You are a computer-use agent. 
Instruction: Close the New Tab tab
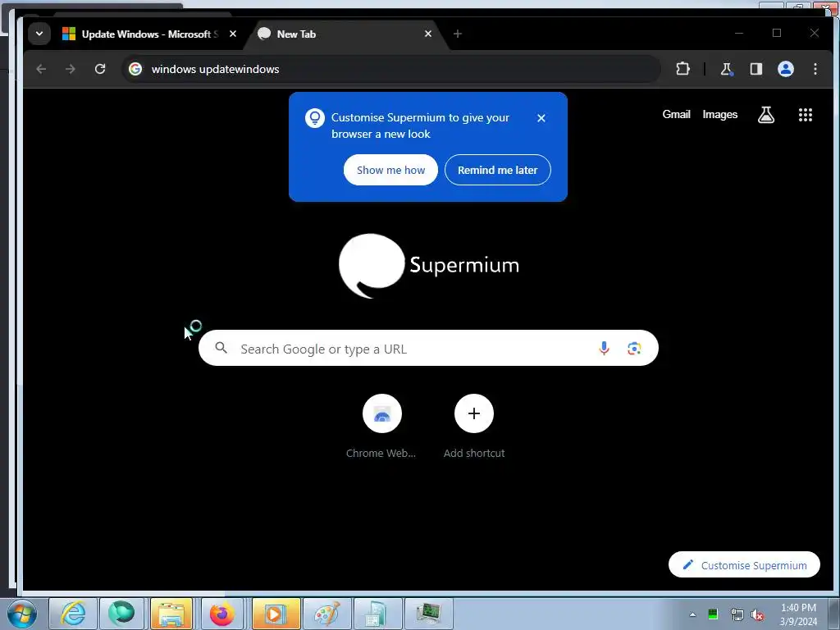[428, 34]
